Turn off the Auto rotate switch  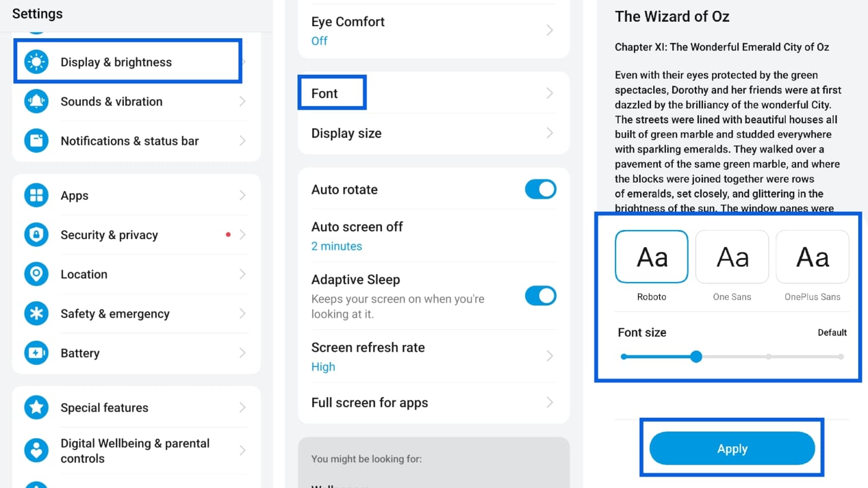[540, 189]
